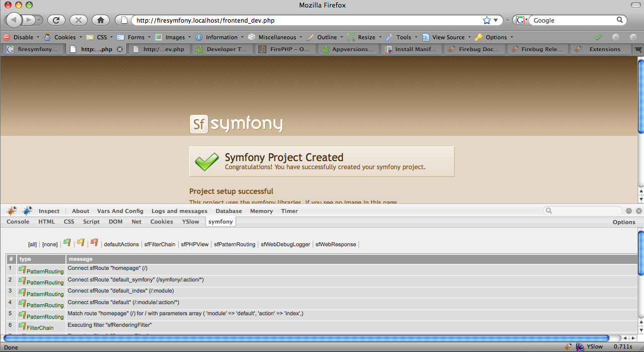Select the symfony tab in Firebug

coord(221,222)
